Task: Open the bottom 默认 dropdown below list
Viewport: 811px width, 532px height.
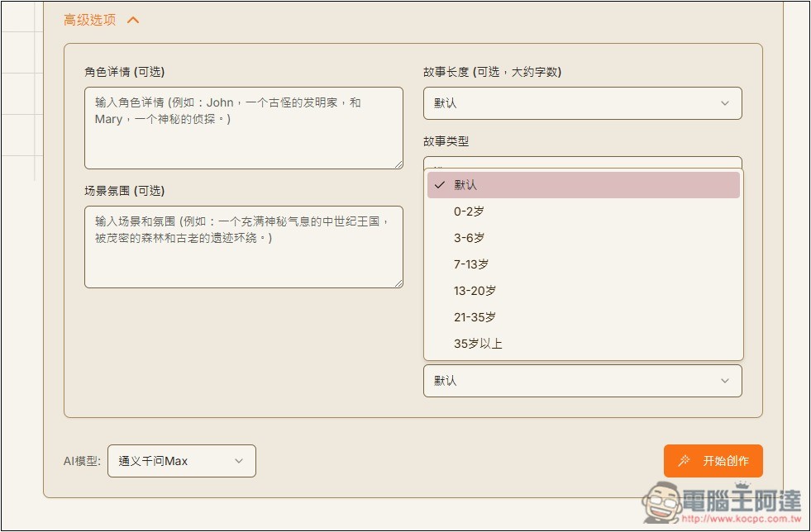Action: click(582, 381)
